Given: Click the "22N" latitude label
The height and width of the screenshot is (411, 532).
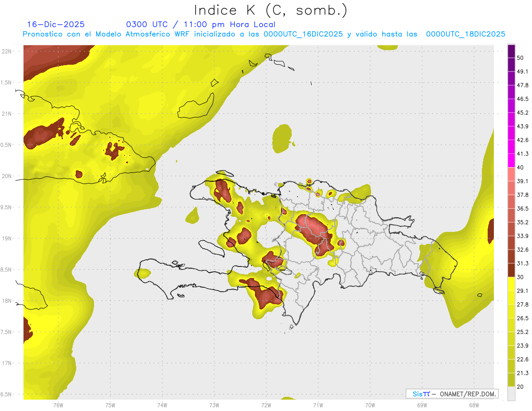Looking at the screenshot, I should click(7, 51).
